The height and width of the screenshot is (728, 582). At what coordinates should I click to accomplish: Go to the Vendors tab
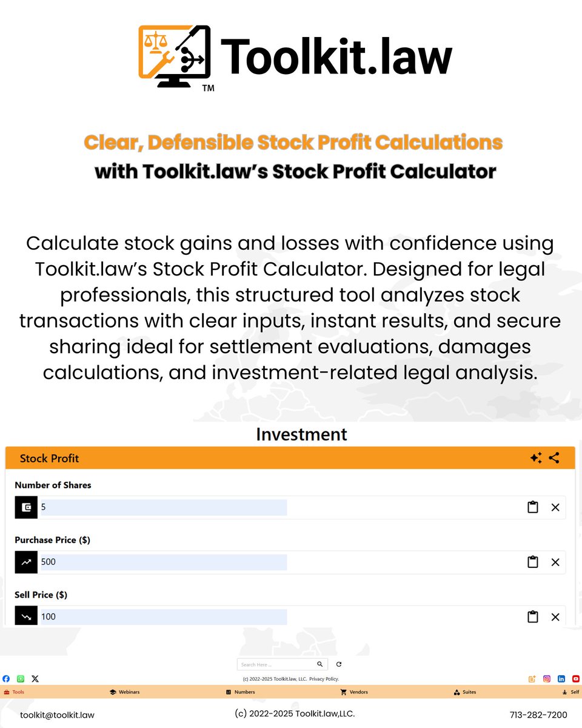tap(355, 692)
